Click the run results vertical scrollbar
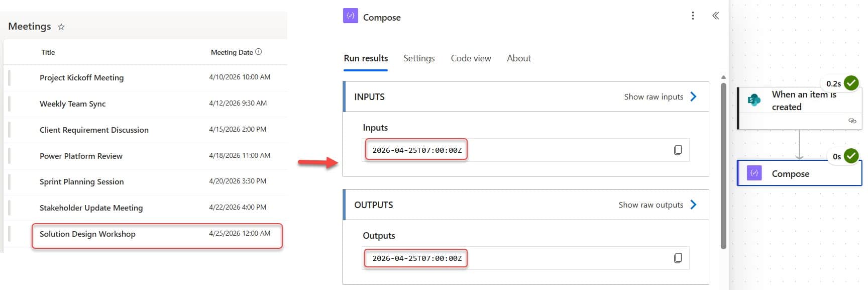The width and height of the screenshot is (868, 290). click(x=723, y=166)
